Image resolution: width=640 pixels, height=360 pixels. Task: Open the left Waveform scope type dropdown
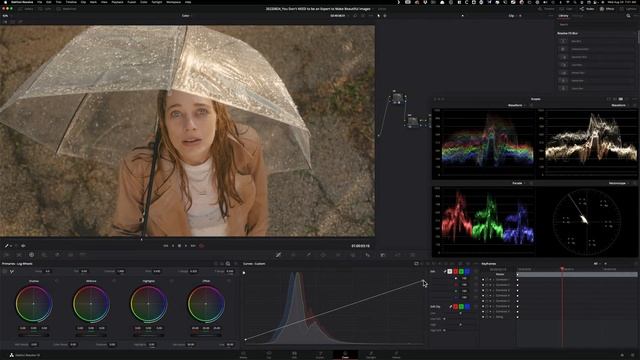pos(517,105)
